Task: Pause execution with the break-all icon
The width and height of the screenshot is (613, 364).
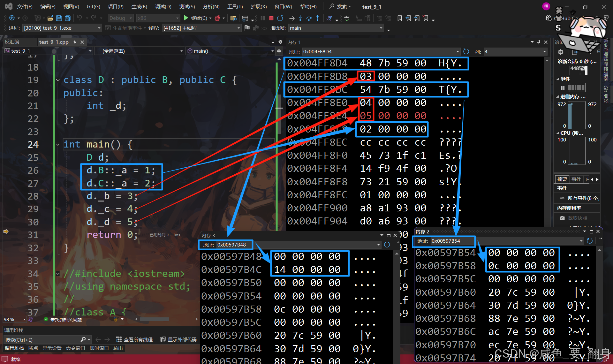Action: pyautogui.click(x=263, y=18)
